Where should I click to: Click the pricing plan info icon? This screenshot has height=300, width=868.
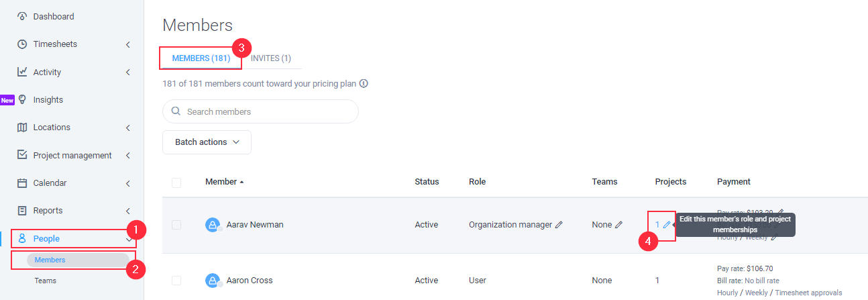364,84
